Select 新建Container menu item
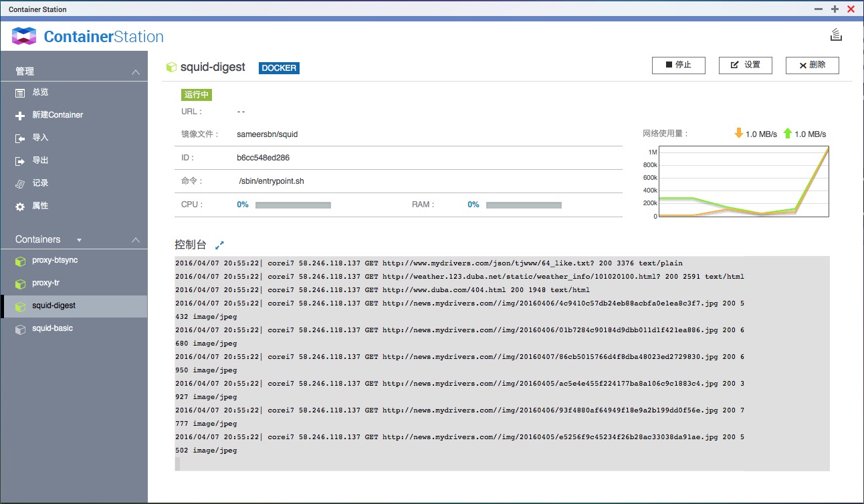The width and height of the screenshot is (864, 504). click(74, 115)
